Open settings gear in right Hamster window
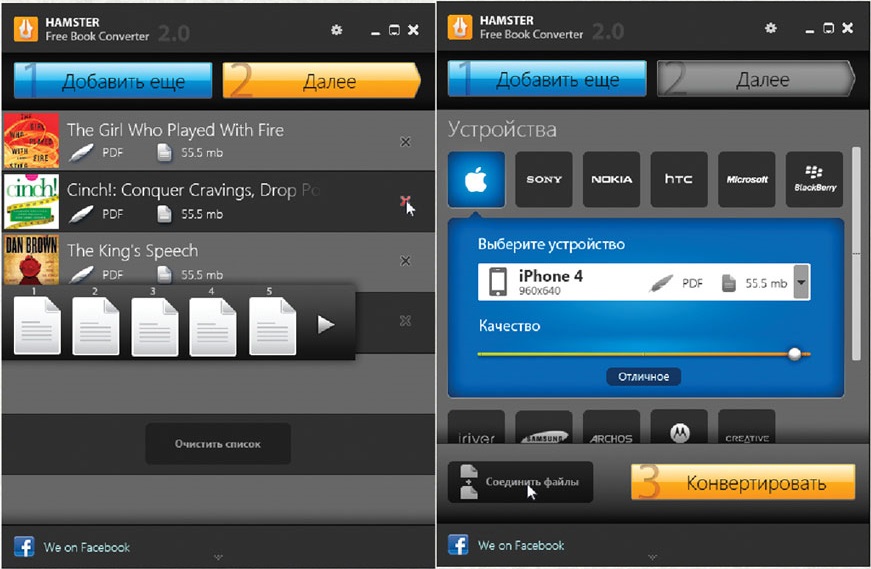Screen dimensions: 871x569 pyautogui.click(x=770, y=28)
